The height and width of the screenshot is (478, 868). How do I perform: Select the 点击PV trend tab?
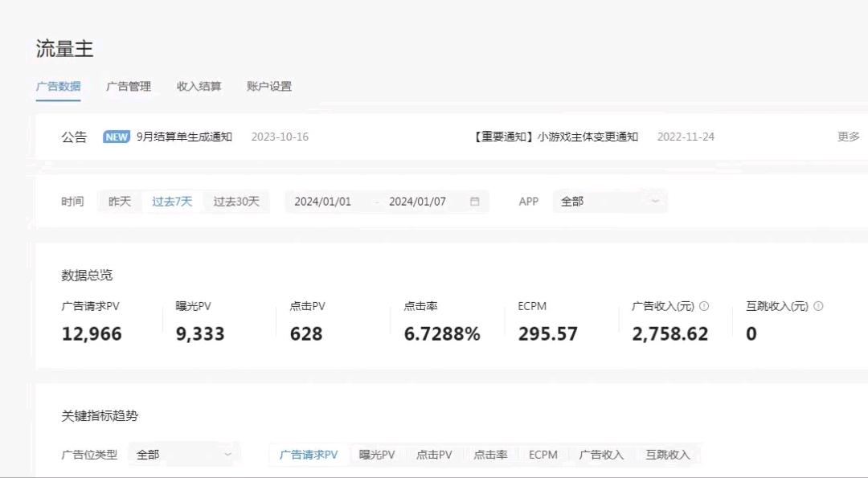(x=434, y=455)
